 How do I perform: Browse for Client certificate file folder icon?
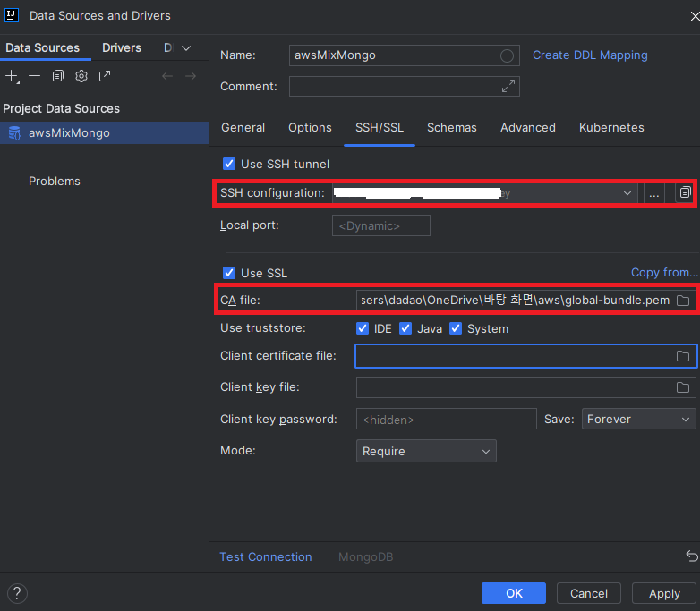point(683,356)
